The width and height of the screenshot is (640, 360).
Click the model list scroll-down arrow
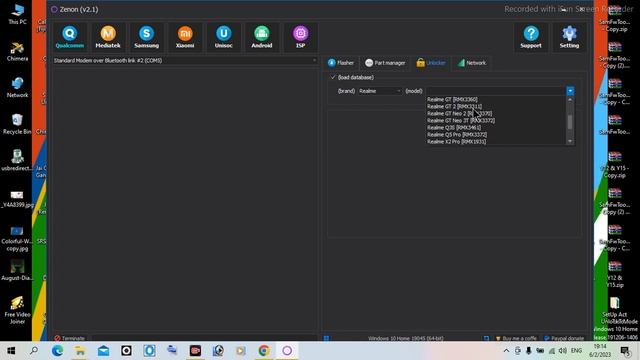pyautogui.click(x=570, y=141)
